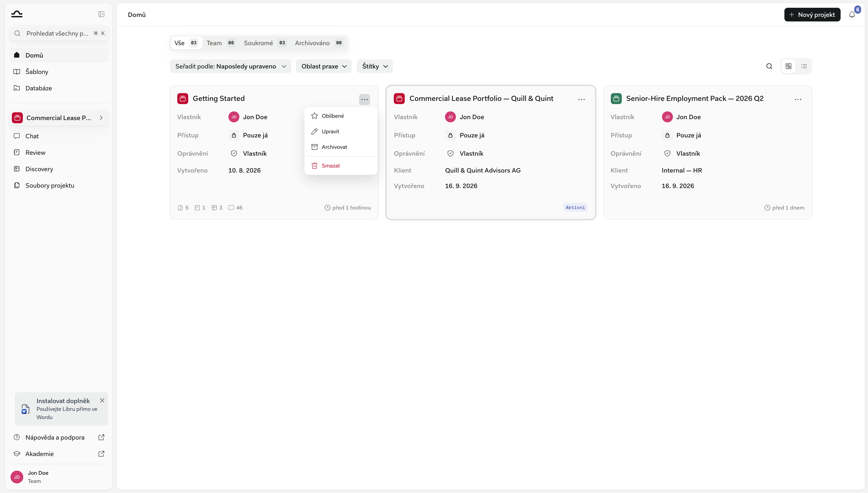Click the notifications bell icon
The height and width of the screenshot is (493, 868).
click(852, 15)
